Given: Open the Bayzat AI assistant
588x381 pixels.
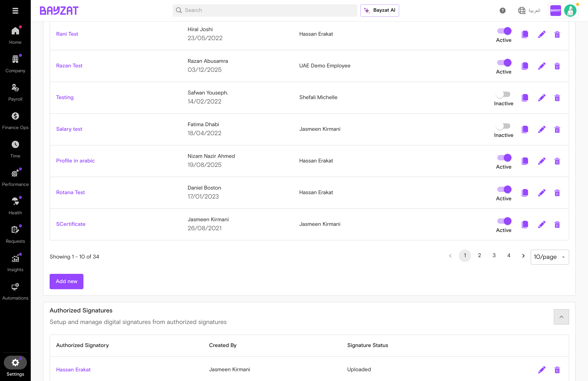Looking at the screenshot, I should (380, 10).
